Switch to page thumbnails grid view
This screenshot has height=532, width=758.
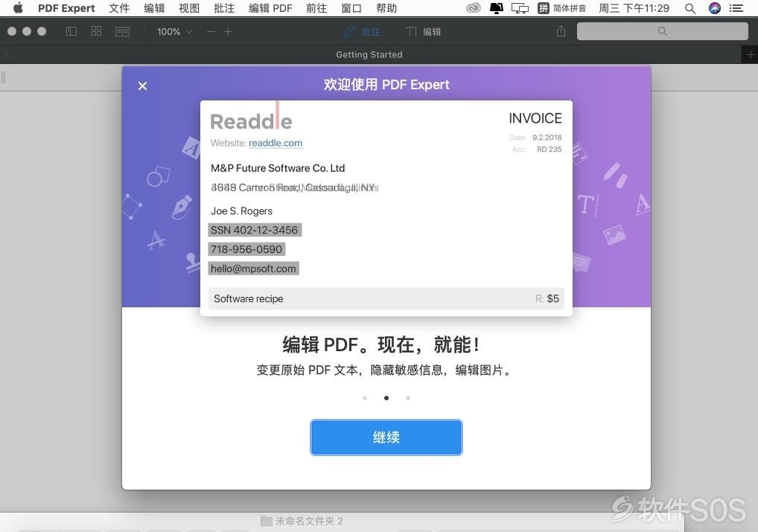coord(96,31)
